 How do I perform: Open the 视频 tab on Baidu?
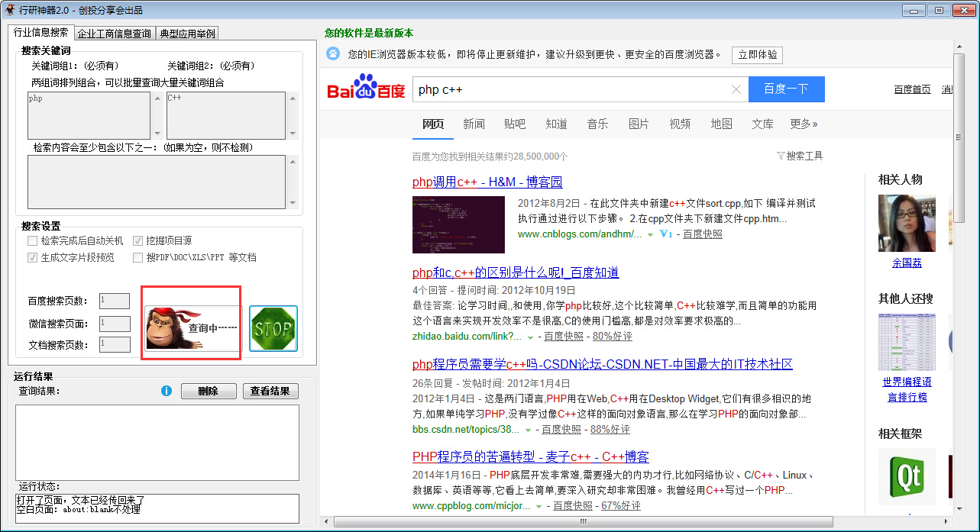(680, 124)
